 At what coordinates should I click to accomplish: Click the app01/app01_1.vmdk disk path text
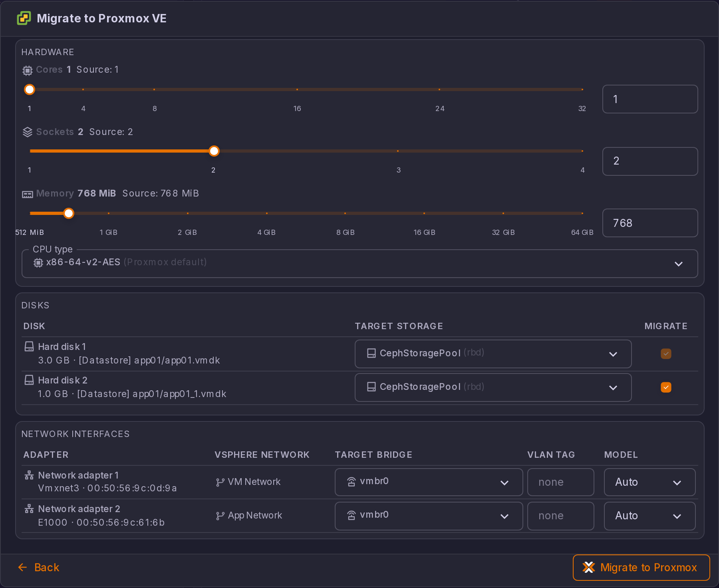point(179,394)
